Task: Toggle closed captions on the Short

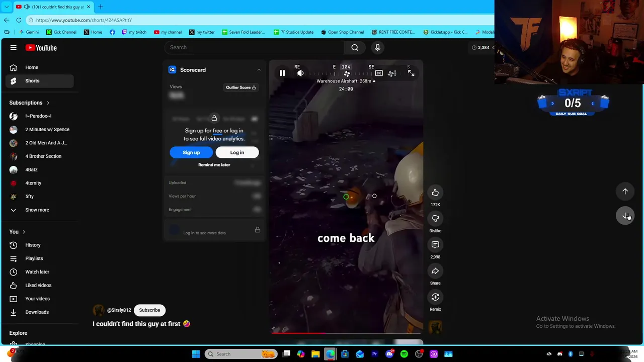Action: click(379, 73)
